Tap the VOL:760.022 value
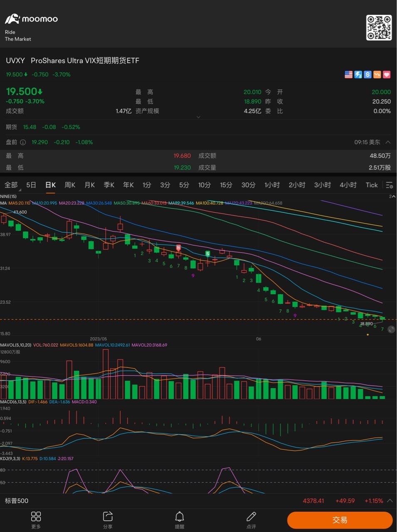The image size is (397, 532). pyautogui.click(x=46, y=345)
